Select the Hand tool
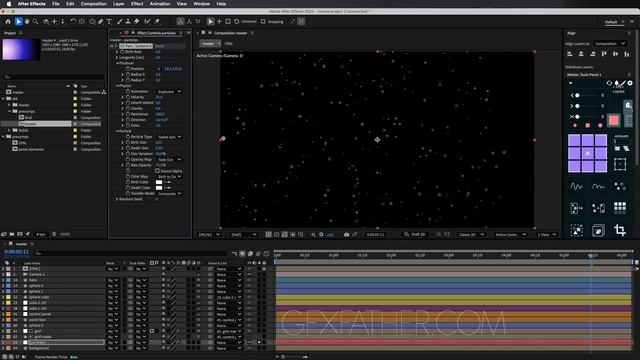 point(27,21)
